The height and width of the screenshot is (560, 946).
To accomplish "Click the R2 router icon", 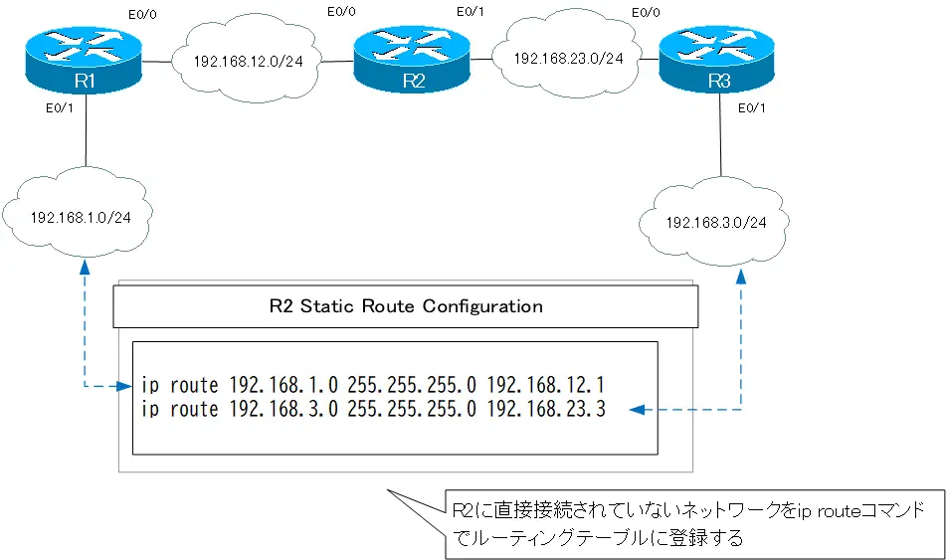I will click(x=413, y=60).
